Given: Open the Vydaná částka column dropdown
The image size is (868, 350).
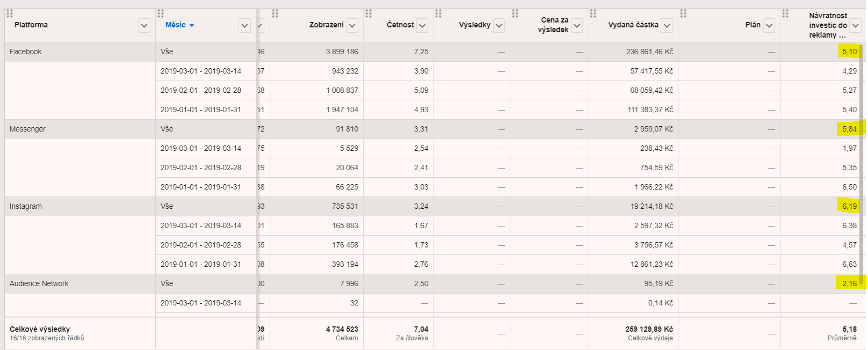Looking at the screenshot, I should click(667, 25).
